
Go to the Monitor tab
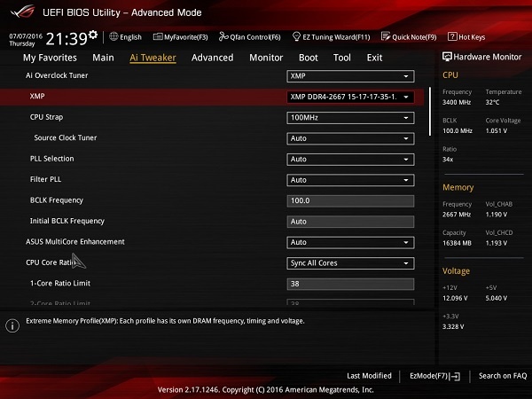(266, 58)
